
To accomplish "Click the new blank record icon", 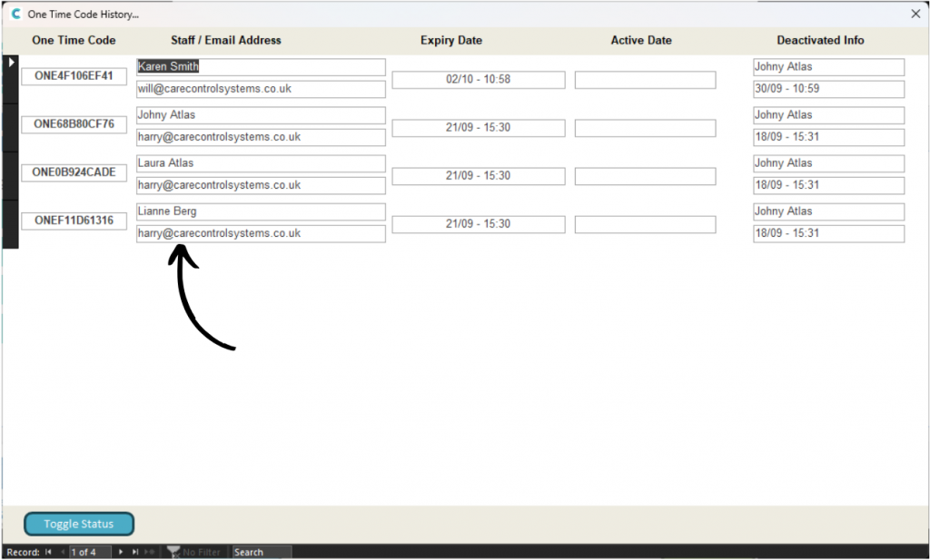I will 150,552.
